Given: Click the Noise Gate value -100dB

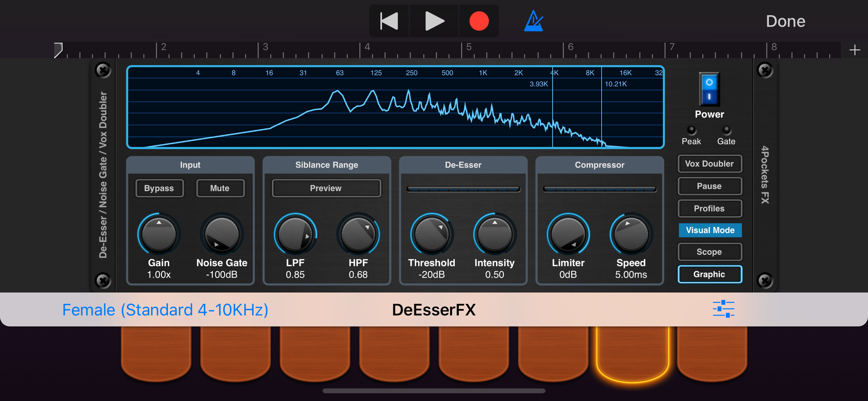Looking at the screenshot, I should 222,275.
